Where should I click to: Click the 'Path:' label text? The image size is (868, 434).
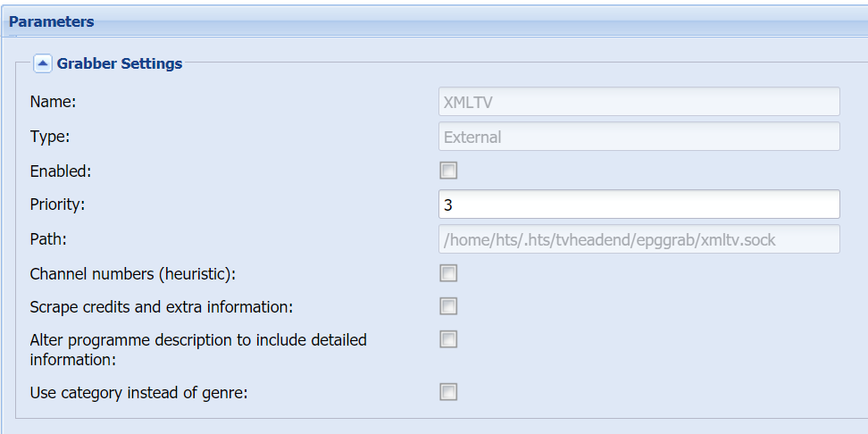point(48,239)
